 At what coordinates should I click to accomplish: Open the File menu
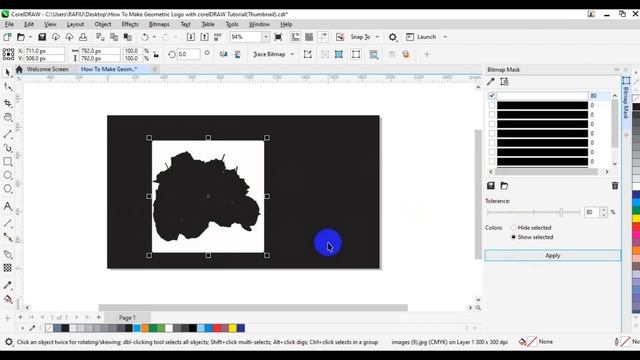[9, 24]
